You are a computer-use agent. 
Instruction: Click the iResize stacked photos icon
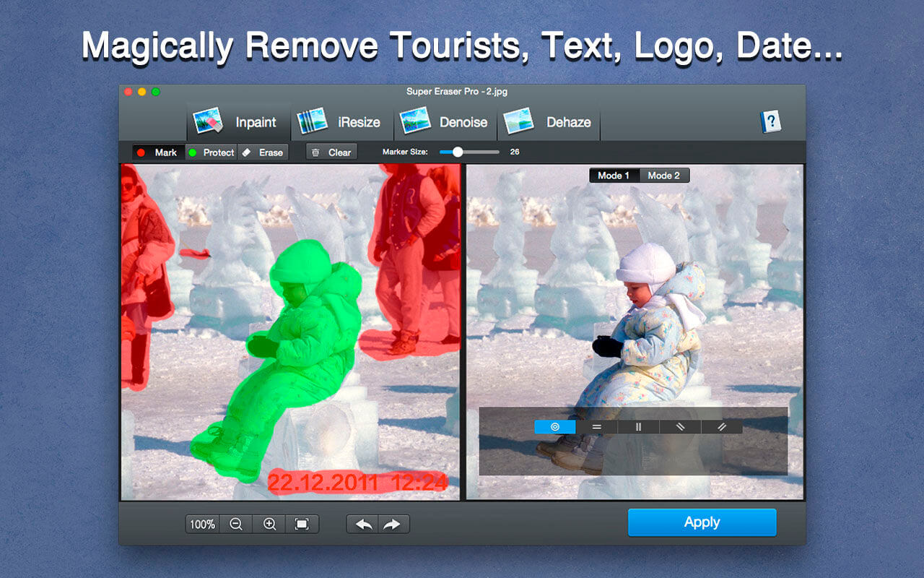tap(313, 121)
